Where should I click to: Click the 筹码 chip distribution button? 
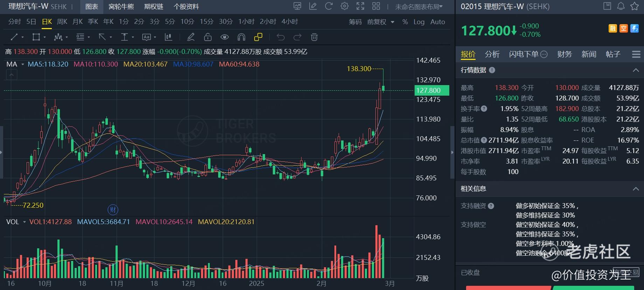pyautogui.click(x=355, y=22)
